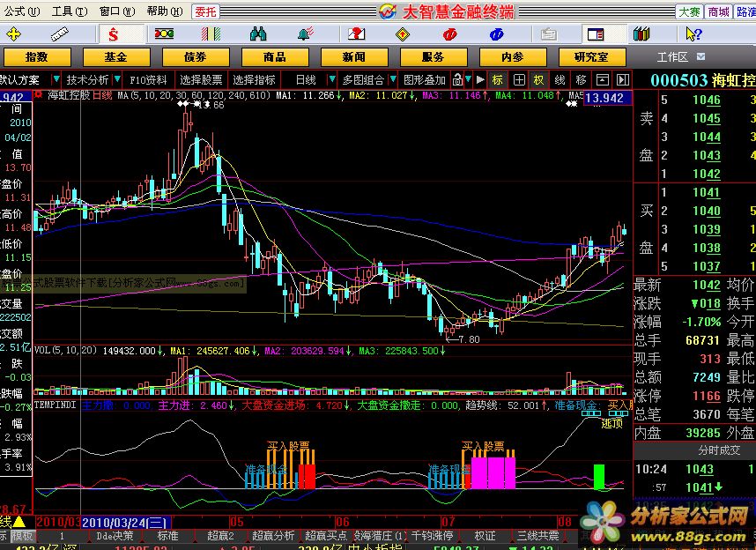Click the yellow four-way crosshair toolbar icon
The height and width of the screenshot is (550, 756).
tap(13, 34)
